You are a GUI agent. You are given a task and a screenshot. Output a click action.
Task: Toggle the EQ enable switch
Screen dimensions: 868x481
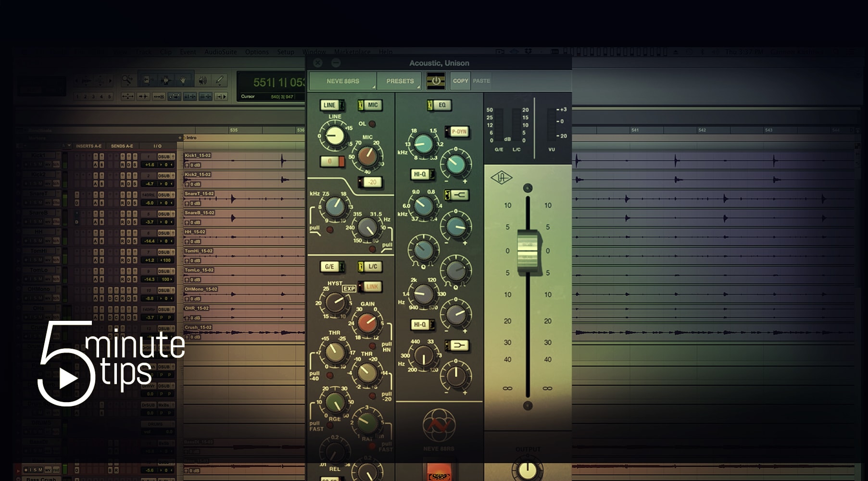click(x=439, y=105)
